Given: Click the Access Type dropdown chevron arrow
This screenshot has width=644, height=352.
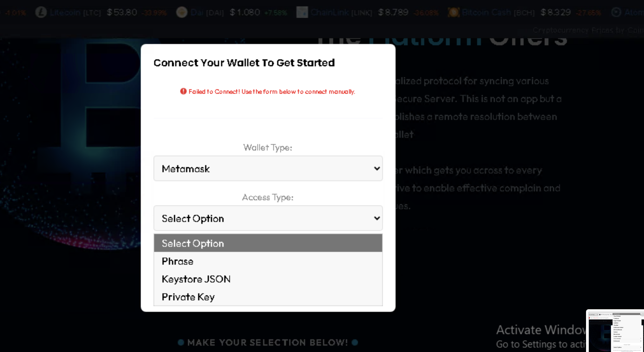Looking at the screenshot, I should coord(377,218).
